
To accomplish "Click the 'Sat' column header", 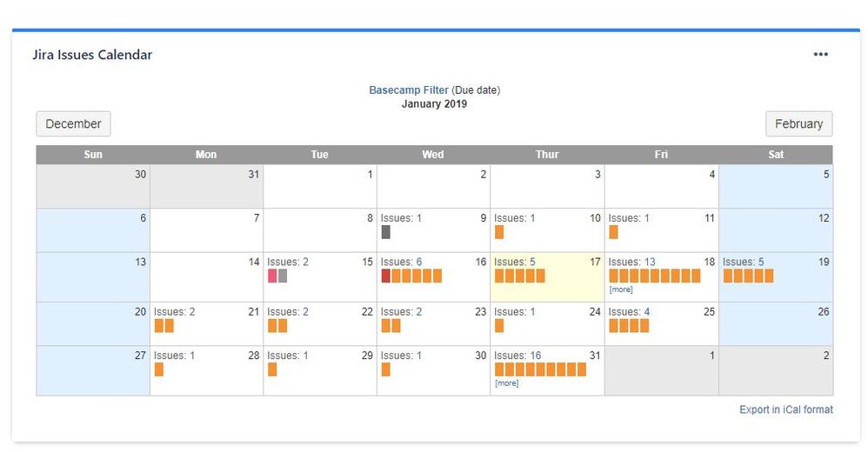I will (776, 155).
